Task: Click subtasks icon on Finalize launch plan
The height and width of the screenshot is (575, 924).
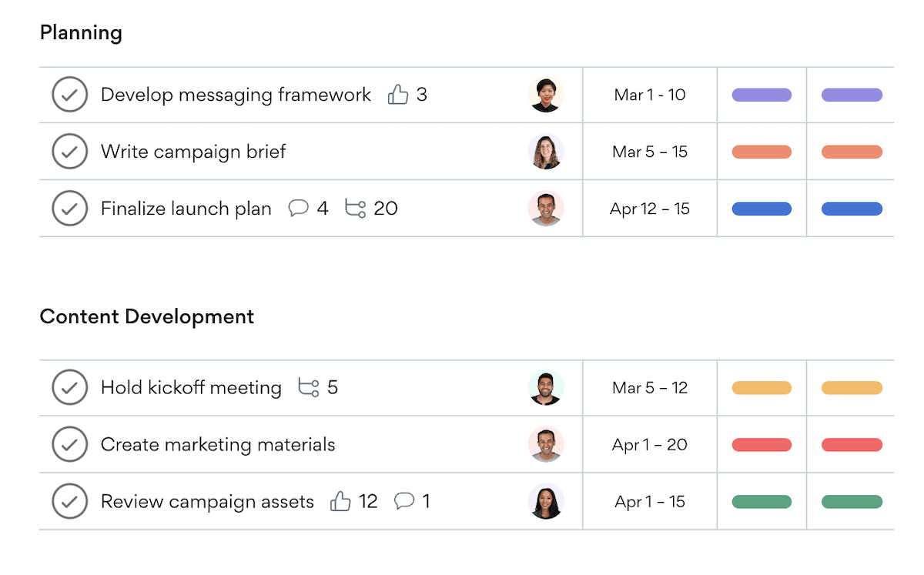Action: pos(355,209)
